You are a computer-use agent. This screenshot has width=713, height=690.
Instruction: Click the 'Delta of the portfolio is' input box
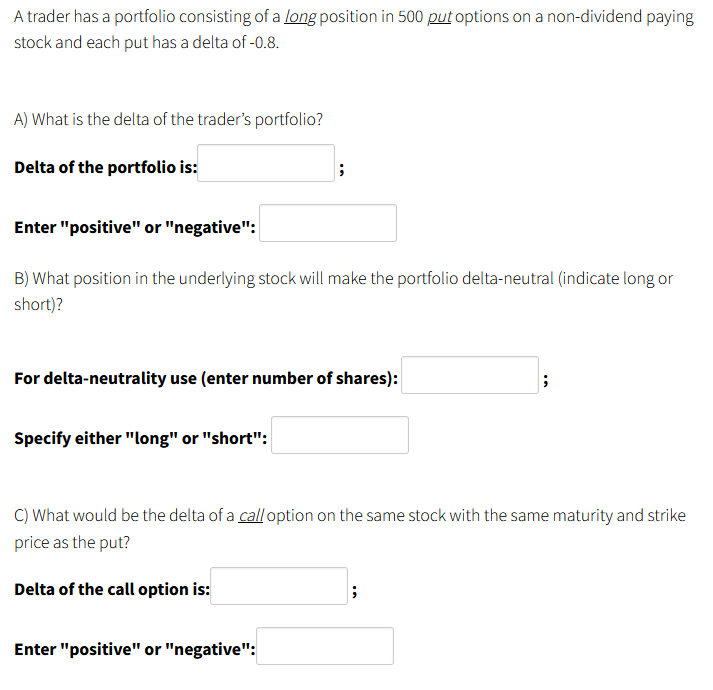(266, 163)
